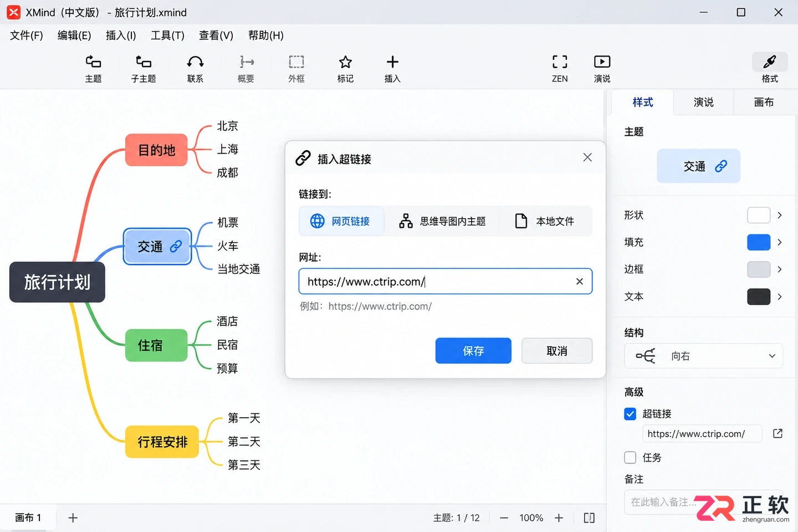
Task: Click the link icon on 交通 topic
Action: coord(176,247)
